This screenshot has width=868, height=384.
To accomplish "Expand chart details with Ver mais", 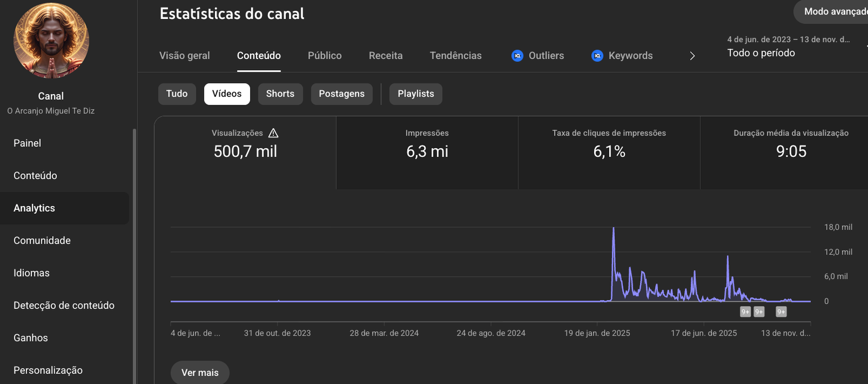I will tap(200, 373).
